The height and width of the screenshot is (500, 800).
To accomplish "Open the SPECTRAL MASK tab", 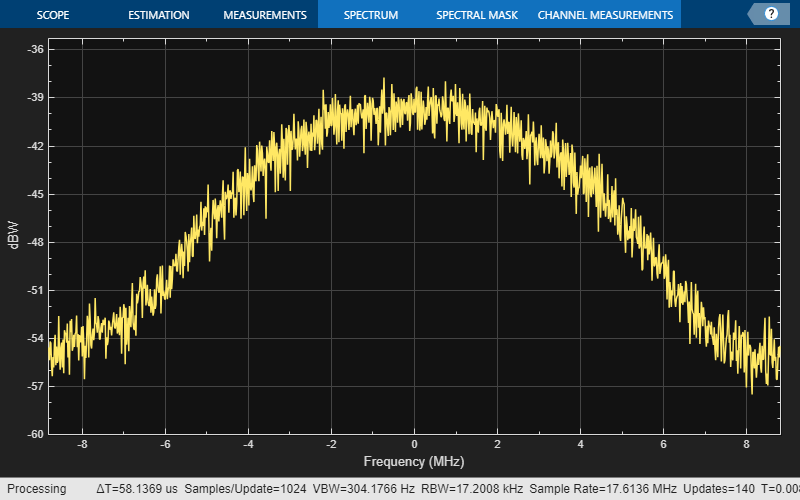I will 477,15.
